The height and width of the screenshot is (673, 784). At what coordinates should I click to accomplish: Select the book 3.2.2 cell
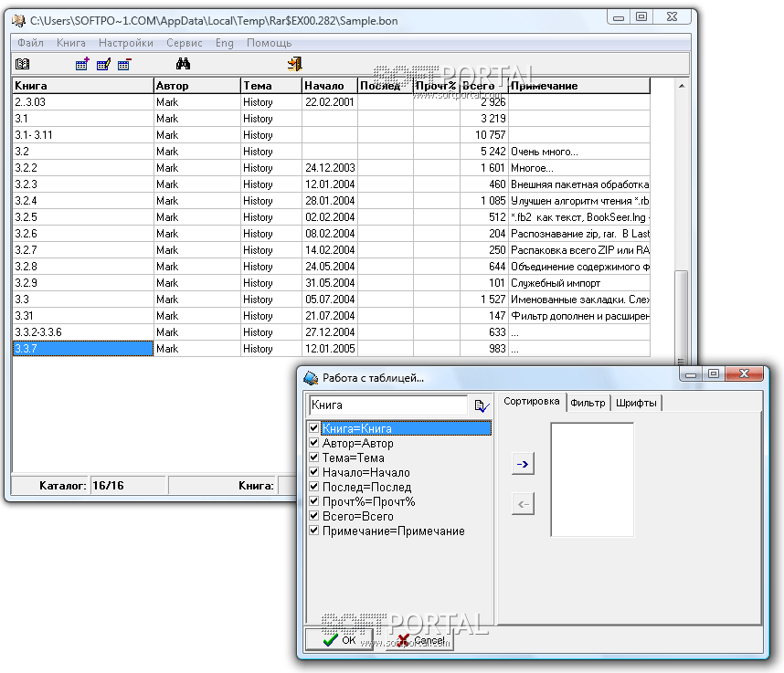tap(83, 168)
